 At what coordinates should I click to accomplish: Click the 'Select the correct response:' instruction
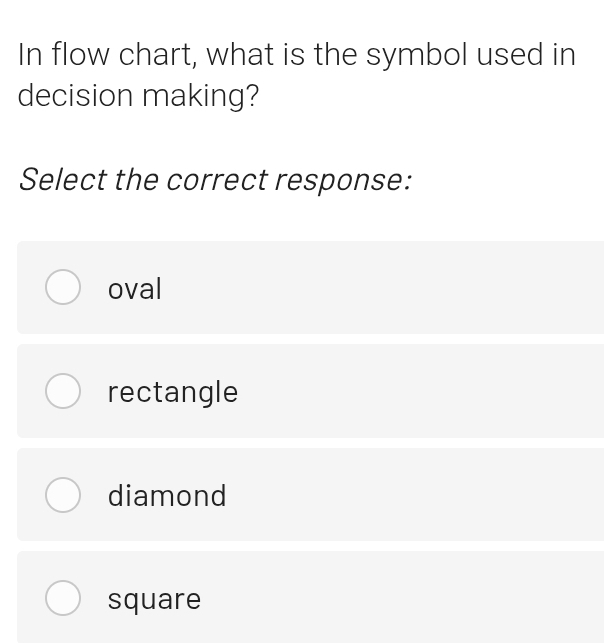point(215,180)
